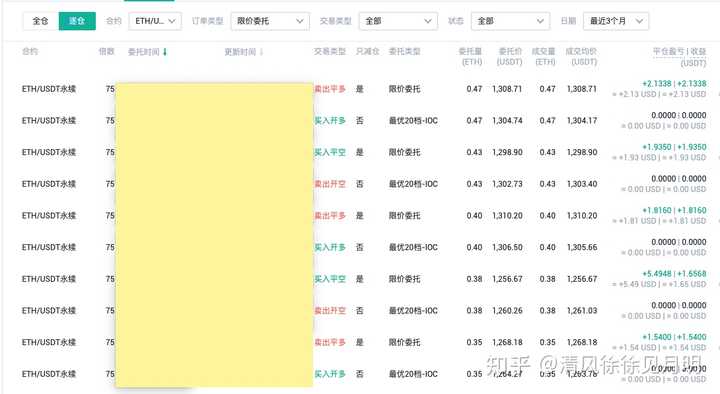Open the 限价委托 order type dropdown
The width and height of the screenshot is (720, 394).
(x=270, y=21)
